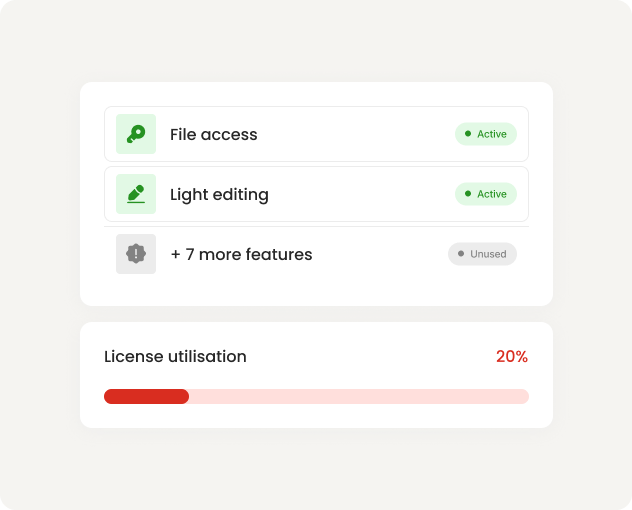Click the red filled part of progress bar

pyautogui.click(x=146, y=396)
